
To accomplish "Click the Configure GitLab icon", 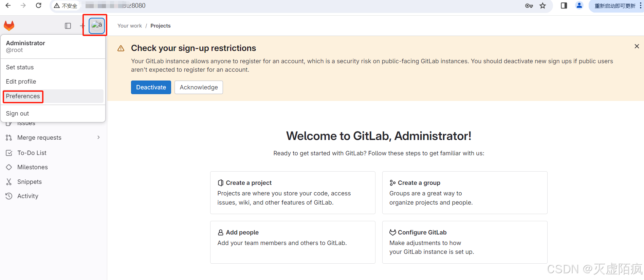I will click(393, 232).
